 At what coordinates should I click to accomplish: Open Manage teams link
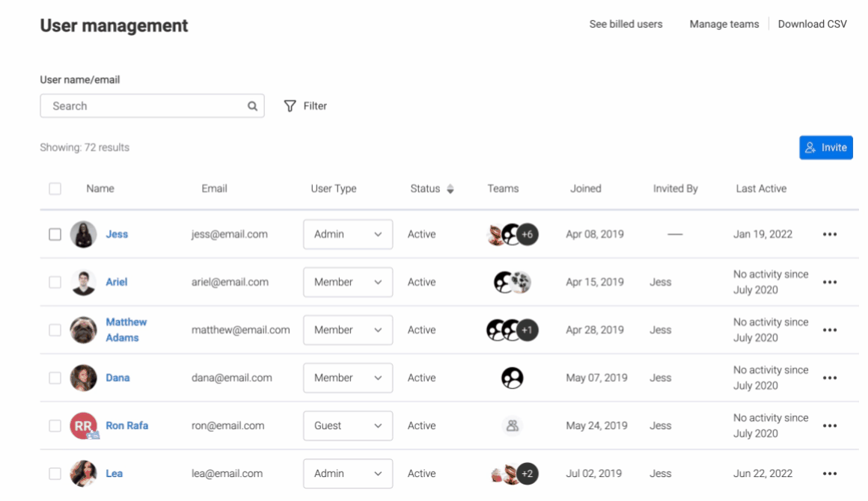tap(724, 25)
